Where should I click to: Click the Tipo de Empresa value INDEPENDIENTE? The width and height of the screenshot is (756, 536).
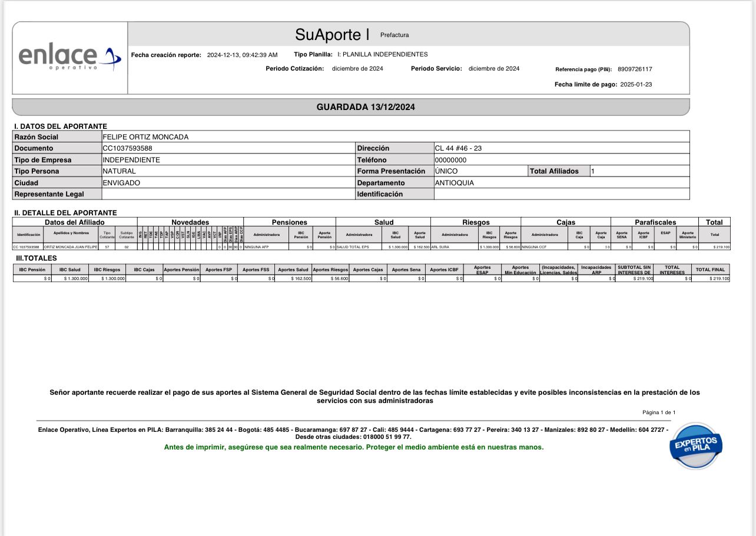(x=131, y=160)
